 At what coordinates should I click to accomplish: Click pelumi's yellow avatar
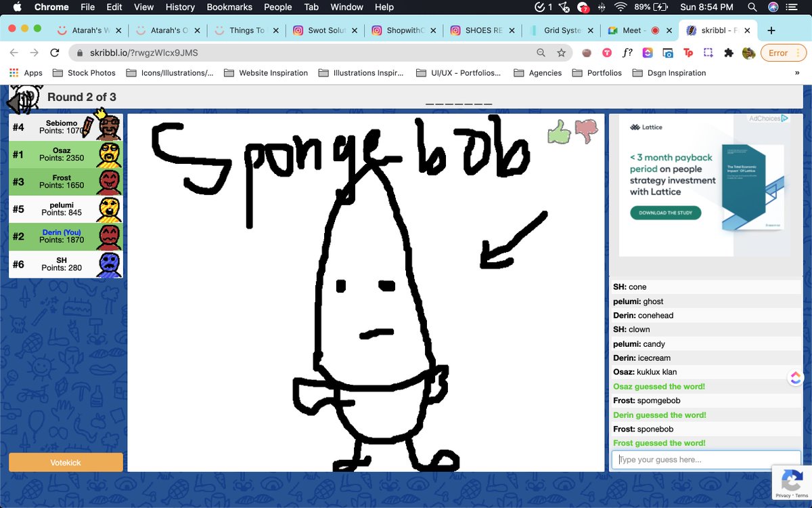pos(110,209)
